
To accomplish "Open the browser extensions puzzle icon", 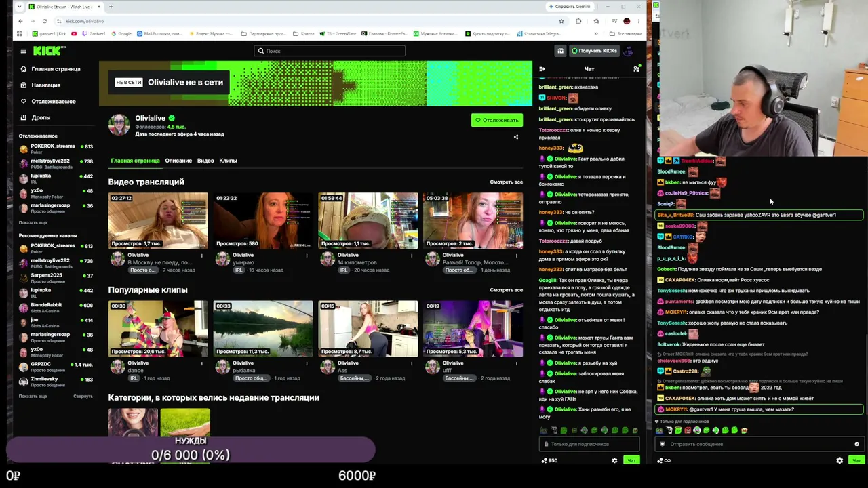I will point(578,21).
